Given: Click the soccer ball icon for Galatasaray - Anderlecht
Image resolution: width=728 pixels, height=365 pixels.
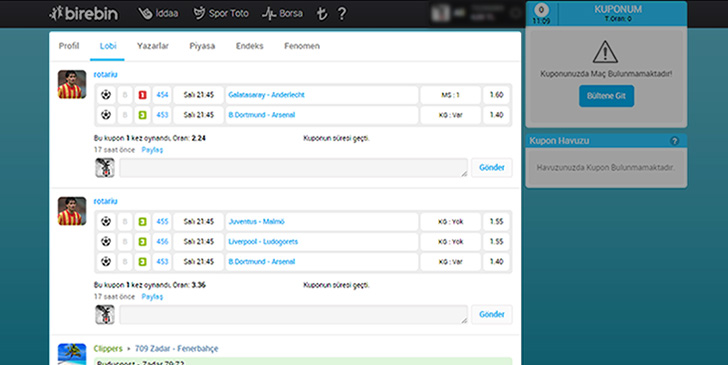Looking at the screenshot, I should [x=106, y=95].
